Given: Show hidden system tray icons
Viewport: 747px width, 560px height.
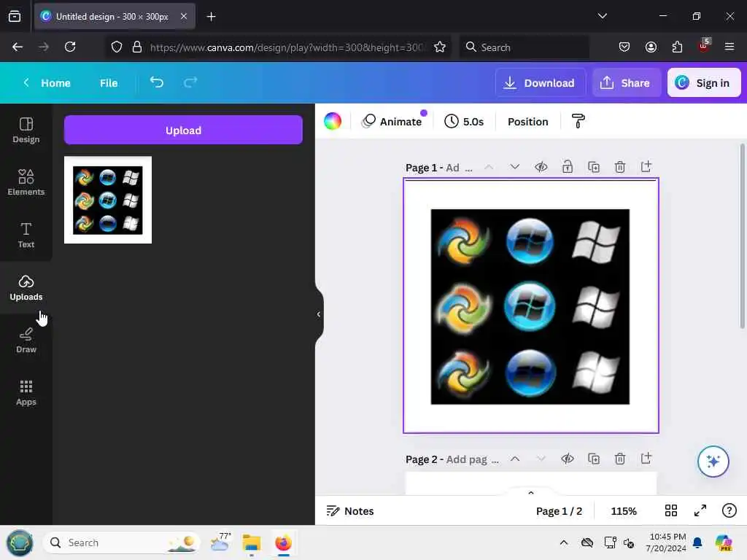Looking at the screenshot, I should (563, 542).
